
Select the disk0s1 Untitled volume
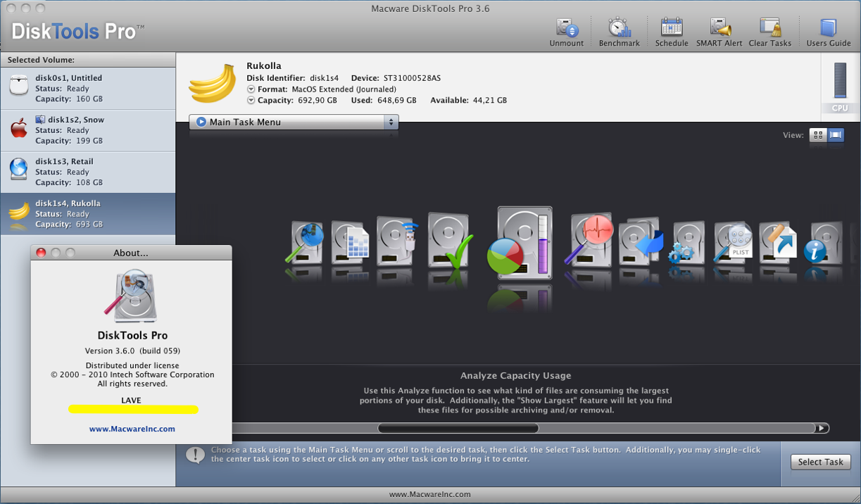pyautogui.click(x=88, y=88)
